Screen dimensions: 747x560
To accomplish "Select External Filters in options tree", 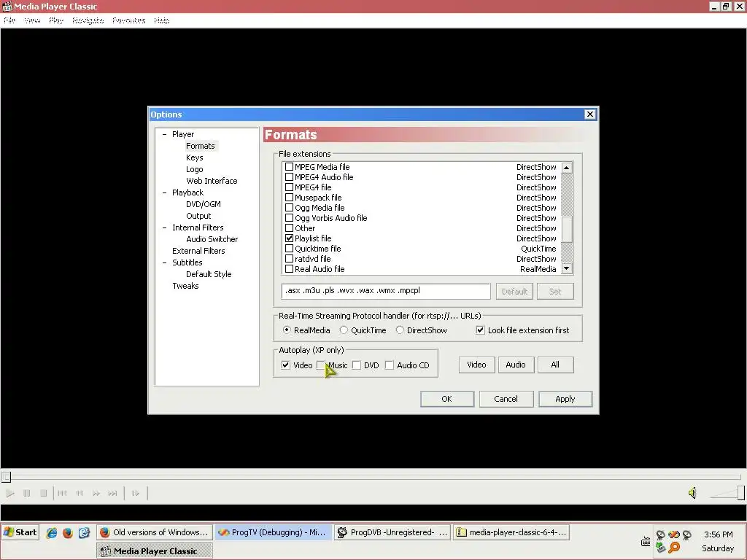I will [198, 251].
